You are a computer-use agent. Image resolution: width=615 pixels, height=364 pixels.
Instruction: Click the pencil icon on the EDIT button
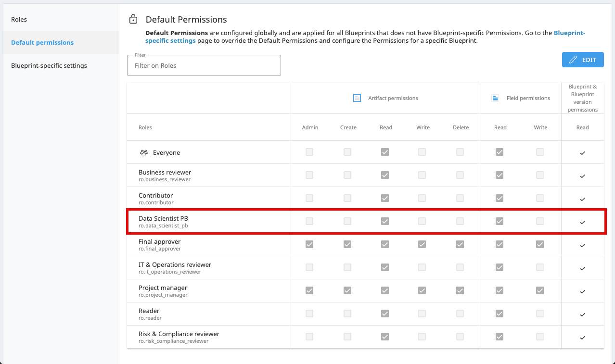(573, 60)
